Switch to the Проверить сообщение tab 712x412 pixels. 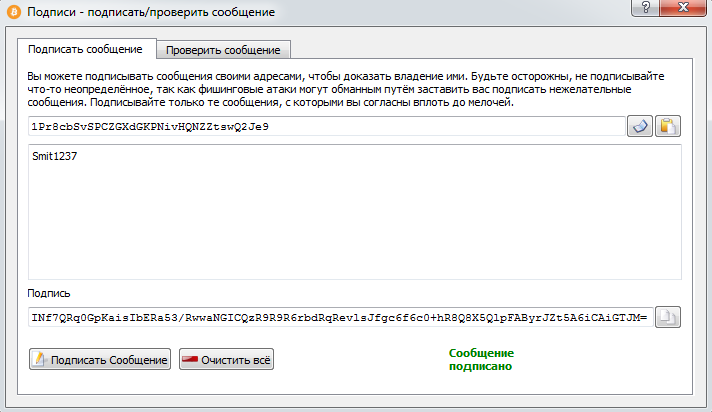coord(224,50)
